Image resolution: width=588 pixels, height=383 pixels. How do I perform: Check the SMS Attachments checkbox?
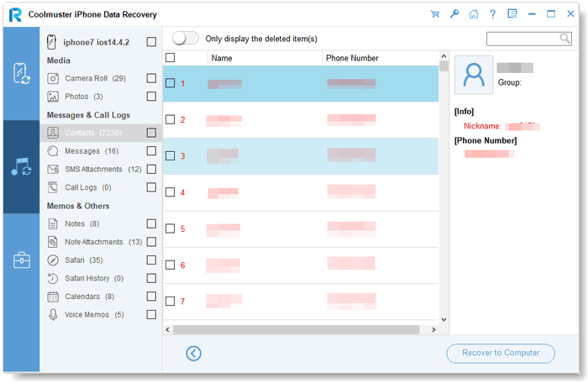coord(151,169)
